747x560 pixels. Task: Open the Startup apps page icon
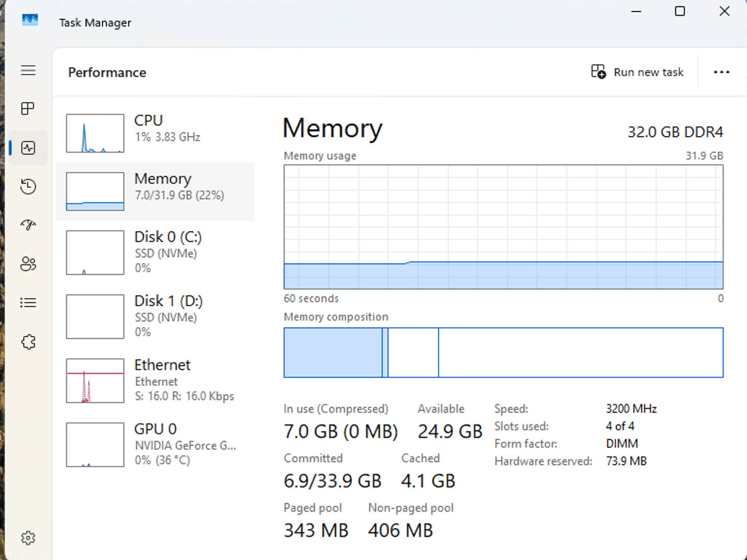(28, 225)
